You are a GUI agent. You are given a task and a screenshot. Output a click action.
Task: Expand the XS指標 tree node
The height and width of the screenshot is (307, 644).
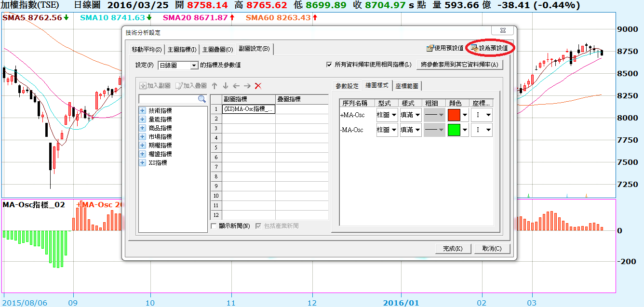[x=143, y=163]
